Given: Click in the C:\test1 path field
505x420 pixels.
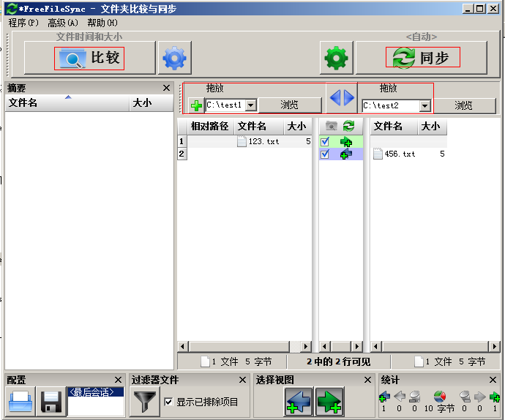Looking at the screenshot, I should 225,105.
